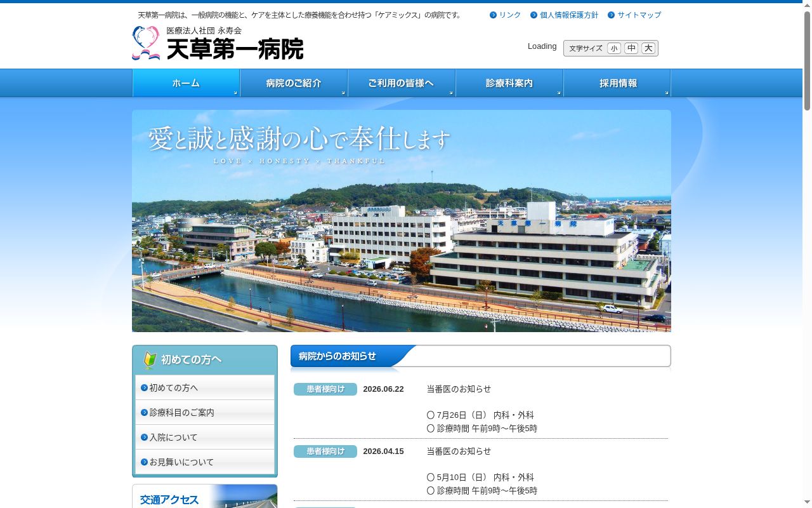The image size is (812, 508).
Task: Open お見舞いについて sidebar link
Action: (x=205, y=462)
